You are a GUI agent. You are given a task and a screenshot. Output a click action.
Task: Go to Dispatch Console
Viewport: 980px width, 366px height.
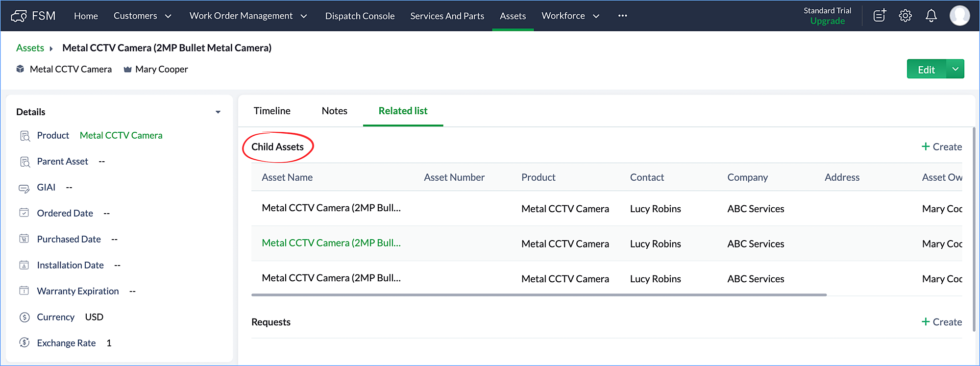pyautogui.click(x=360, y=16)
